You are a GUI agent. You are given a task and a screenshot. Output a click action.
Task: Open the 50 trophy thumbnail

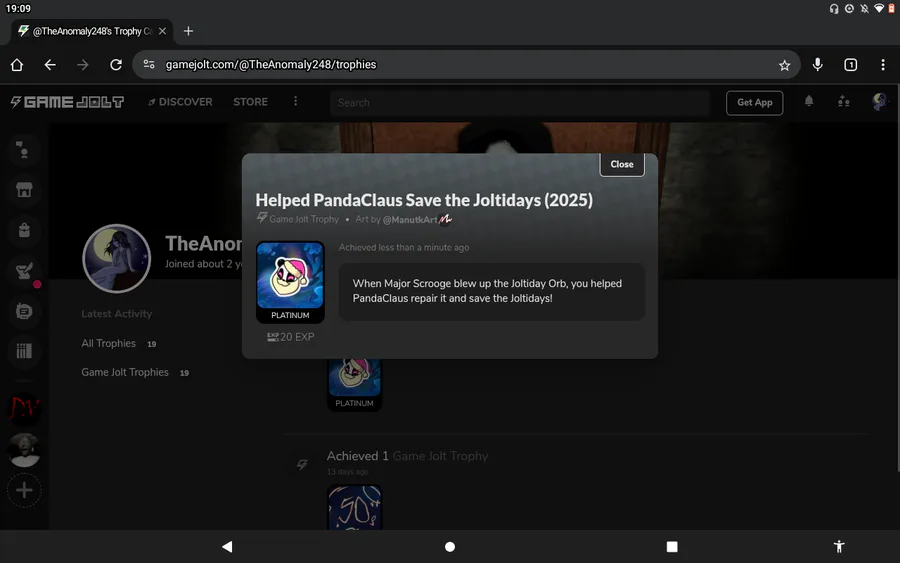pyautogui.click(x=355, y=507)
